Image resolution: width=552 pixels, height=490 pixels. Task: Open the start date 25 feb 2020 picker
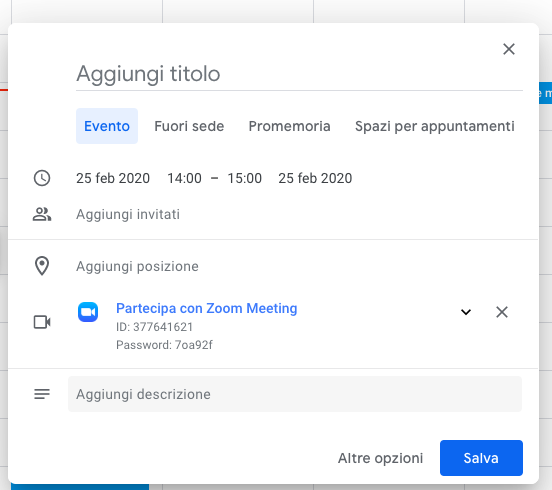pos(113,178)
